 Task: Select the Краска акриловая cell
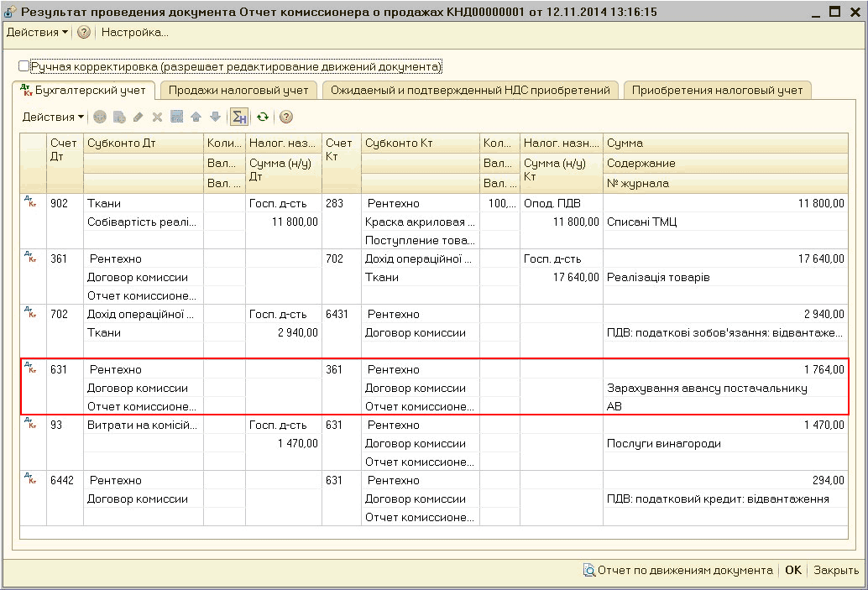tap(421, 222)
